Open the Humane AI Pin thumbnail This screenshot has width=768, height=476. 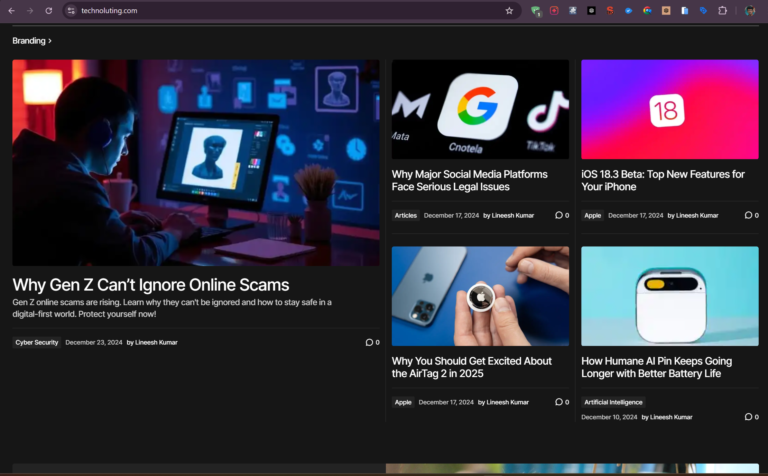point(670,296)
